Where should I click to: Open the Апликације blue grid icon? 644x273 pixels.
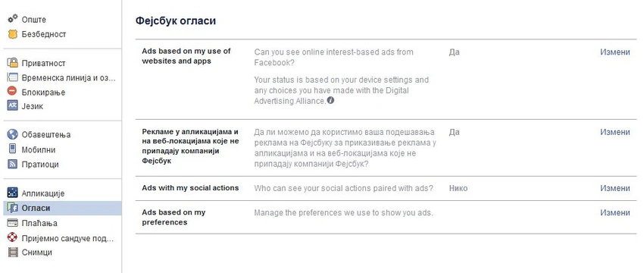point(13,193)
